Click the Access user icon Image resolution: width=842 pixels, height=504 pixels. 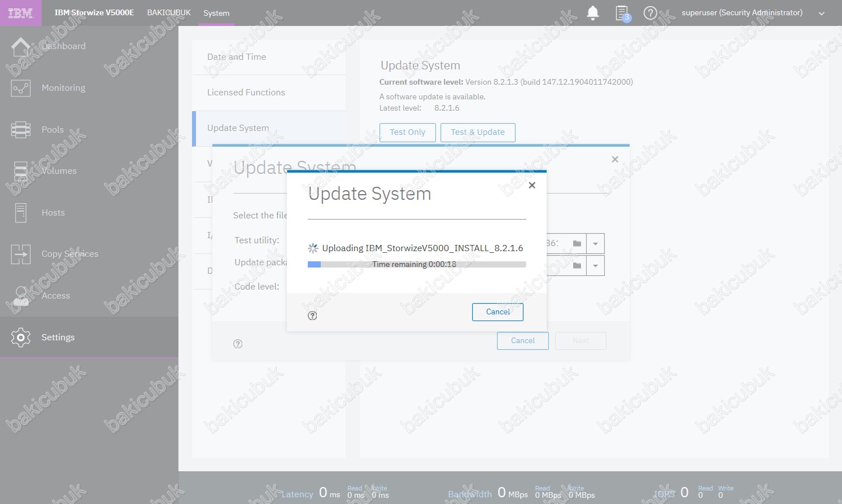(x=21, y=296)
